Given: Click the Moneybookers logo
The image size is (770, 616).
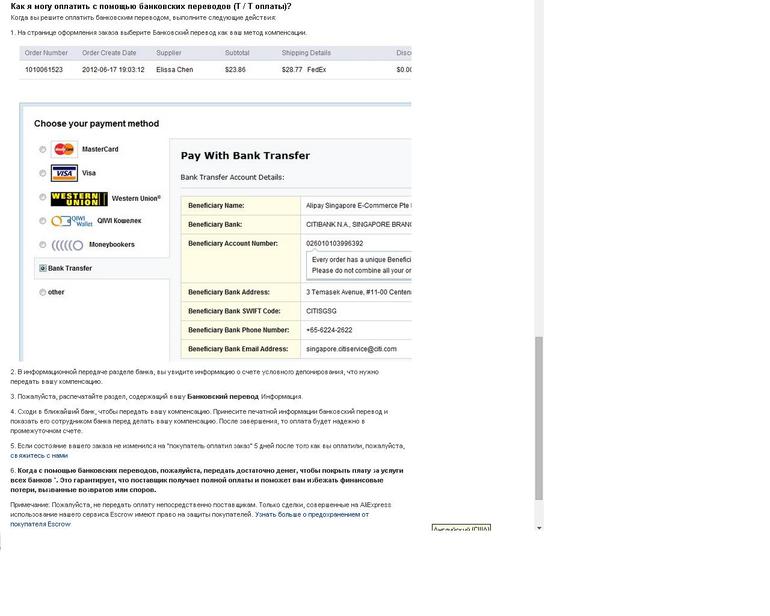Looking at the screenshot, I should pyautogui.click(x=67, y=245).
